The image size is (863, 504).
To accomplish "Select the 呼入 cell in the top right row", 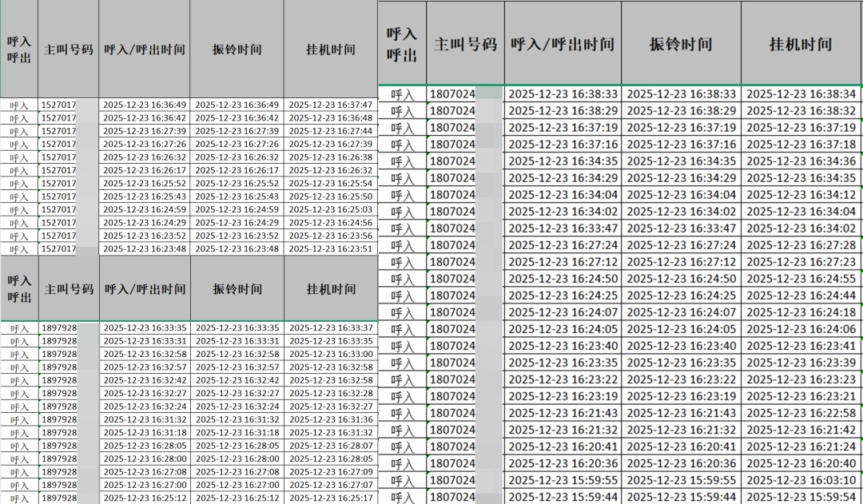I will pyautogui.click(x=401, y=93).
